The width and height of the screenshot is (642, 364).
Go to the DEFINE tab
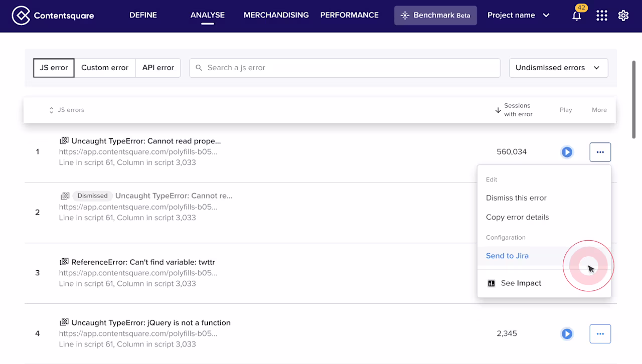pos(143,15)
